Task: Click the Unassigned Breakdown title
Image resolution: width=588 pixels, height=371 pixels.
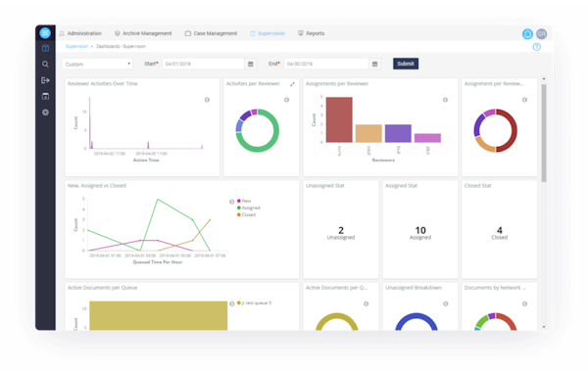Action: [x=414, y=288]
